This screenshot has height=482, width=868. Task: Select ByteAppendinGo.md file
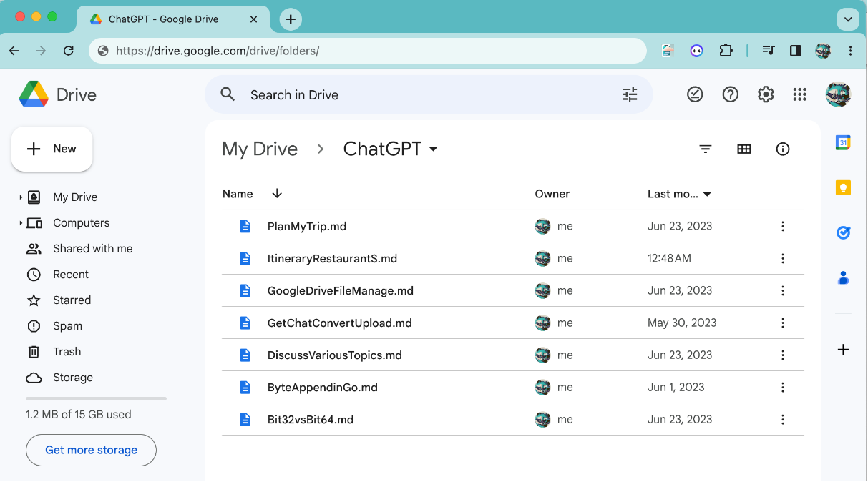[512, 387]
